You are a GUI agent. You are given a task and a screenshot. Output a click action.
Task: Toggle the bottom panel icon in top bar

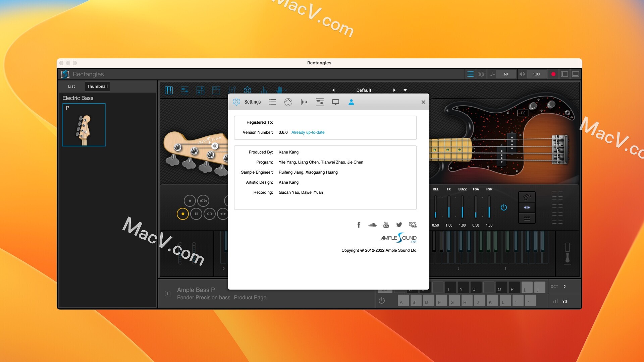(576, 74)
